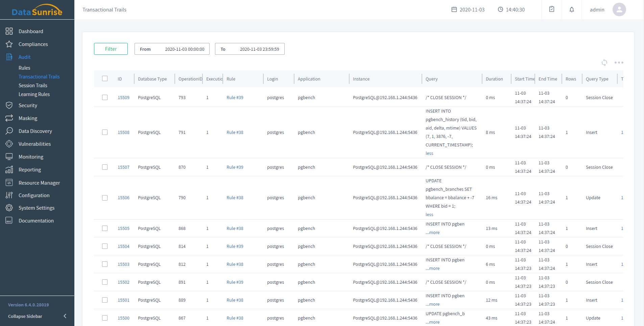
Task: Collapse the sidebar using the chevron arrow
Action: [x=65, y=316]
